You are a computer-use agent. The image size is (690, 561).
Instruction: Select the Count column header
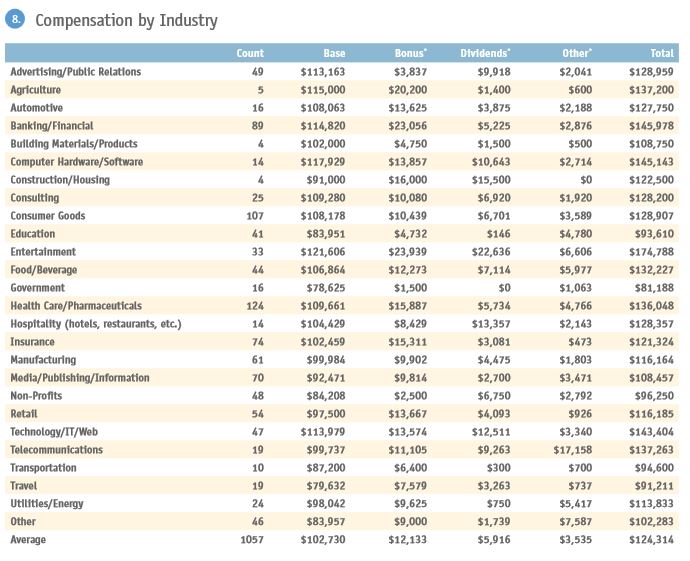click(250, 53)
